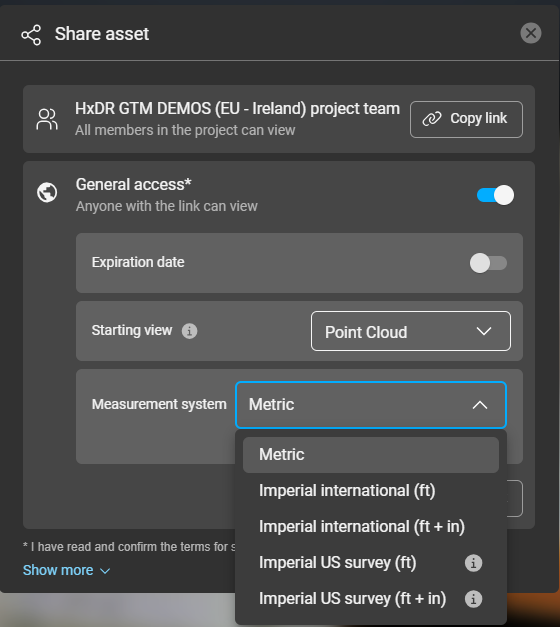Select Imperial US survey (ft) option
This screenshot has width=560, height=627.
click(371, 563)
